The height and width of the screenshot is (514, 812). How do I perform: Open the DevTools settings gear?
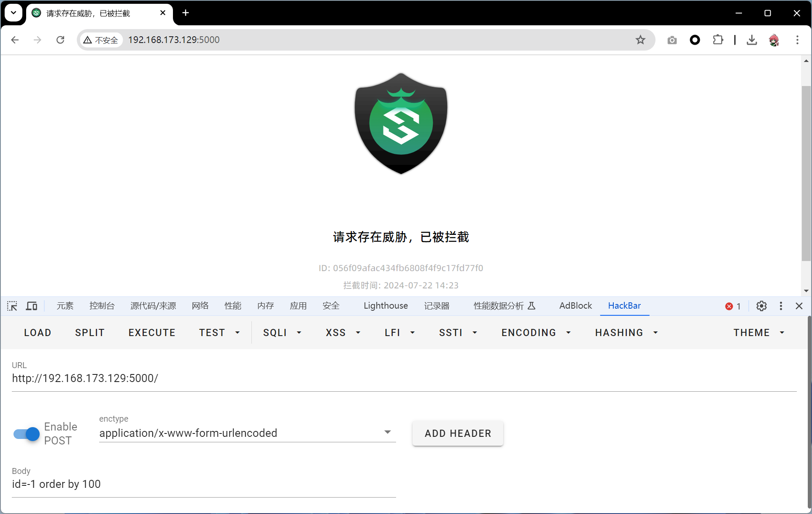[761, 306]
